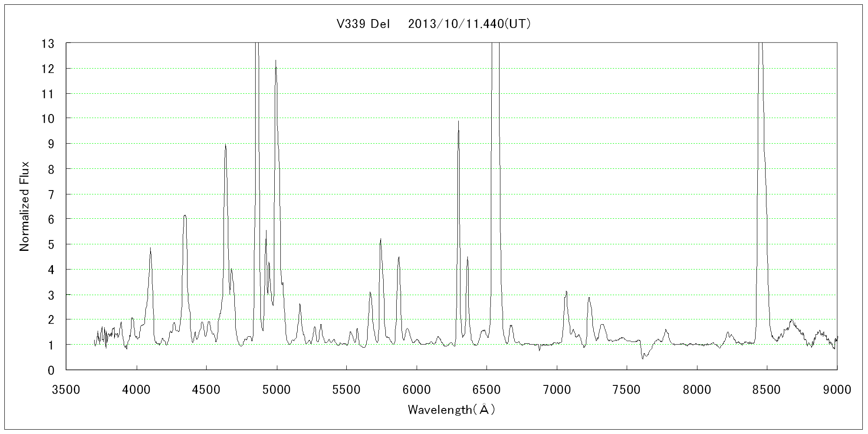Click the 9000 tick label on x-axis
Image resolution: width=868 pixels, height=434 pixels.
837,390
